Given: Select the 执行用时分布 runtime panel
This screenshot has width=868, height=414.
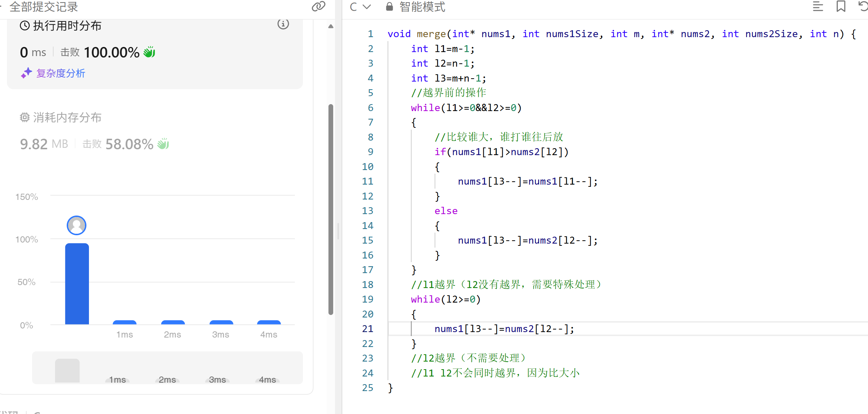Looking at the screenshot, I should click(67, 26).
